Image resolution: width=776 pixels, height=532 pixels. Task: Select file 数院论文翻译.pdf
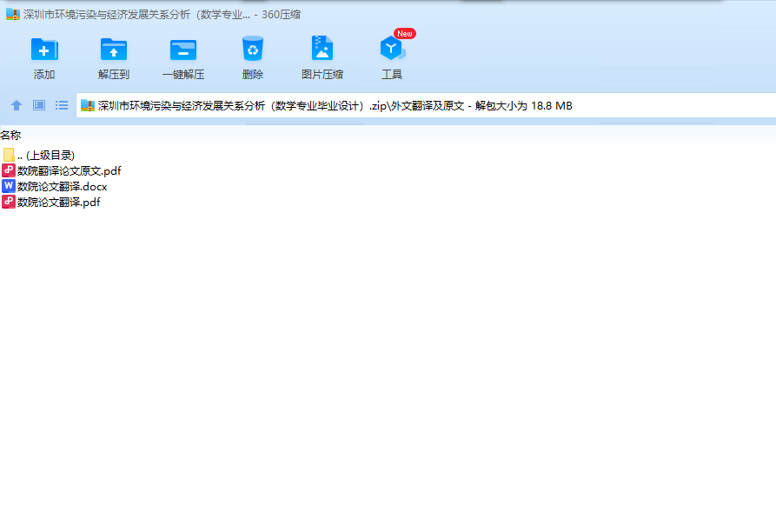51,202
